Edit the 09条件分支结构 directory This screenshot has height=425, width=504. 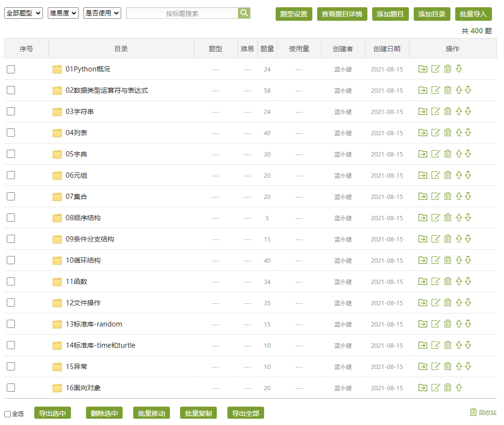[435, 239]
